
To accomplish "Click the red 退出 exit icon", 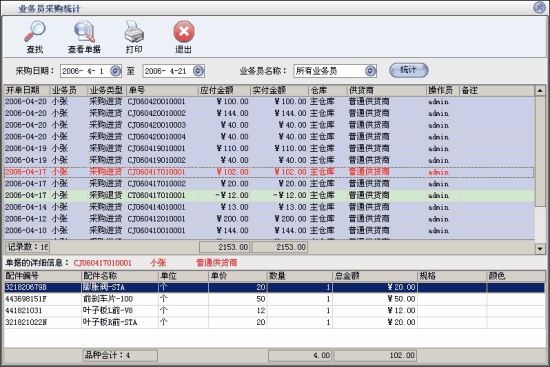I will (x=184, y=32).
